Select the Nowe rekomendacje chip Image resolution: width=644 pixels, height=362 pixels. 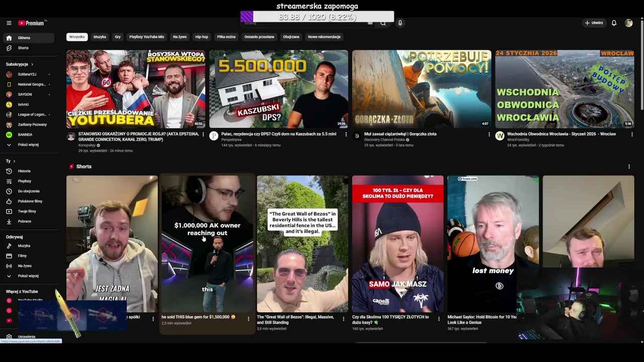coord(324,37)
